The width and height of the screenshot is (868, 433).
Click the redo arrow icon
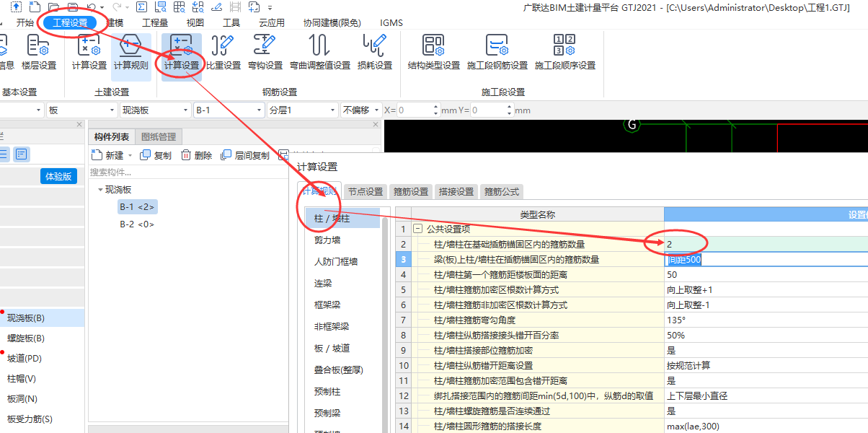(x=117, y=6)
